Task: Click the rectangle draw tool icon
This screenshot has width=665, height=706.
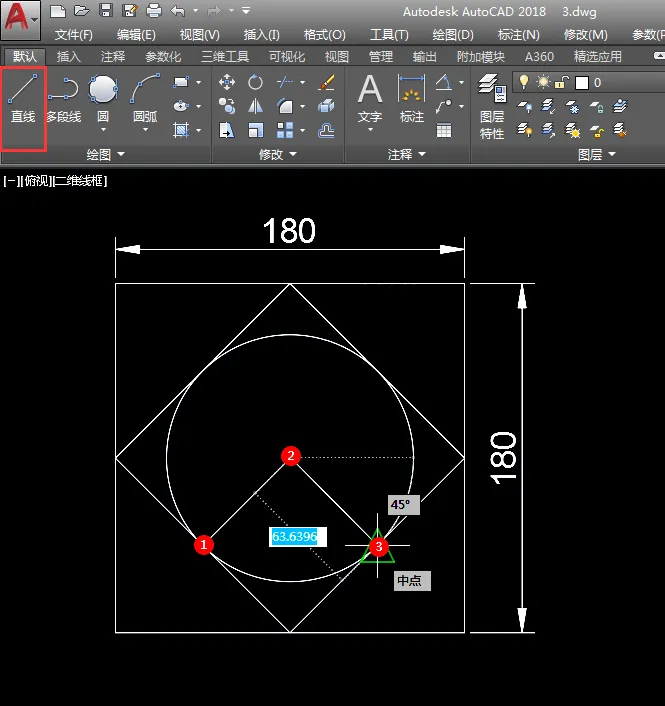Action: click(181, 82)
